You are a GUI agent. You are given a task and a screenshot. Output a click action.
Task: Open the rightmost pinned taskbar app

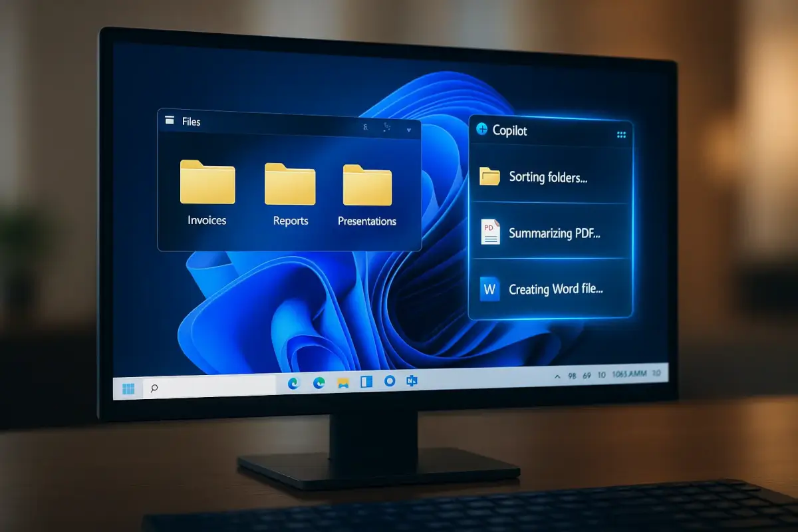tap(412, 380)
